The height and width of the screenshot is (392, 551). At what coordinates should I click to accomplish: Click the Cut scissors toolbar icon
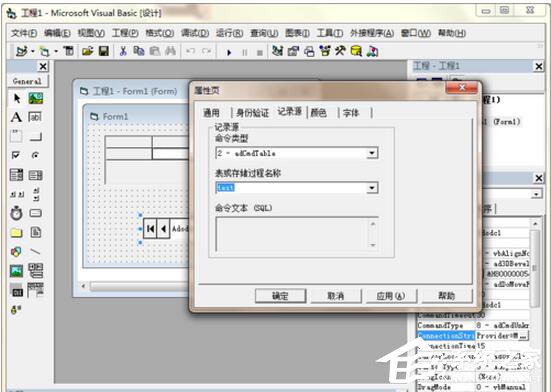(123, 52)
